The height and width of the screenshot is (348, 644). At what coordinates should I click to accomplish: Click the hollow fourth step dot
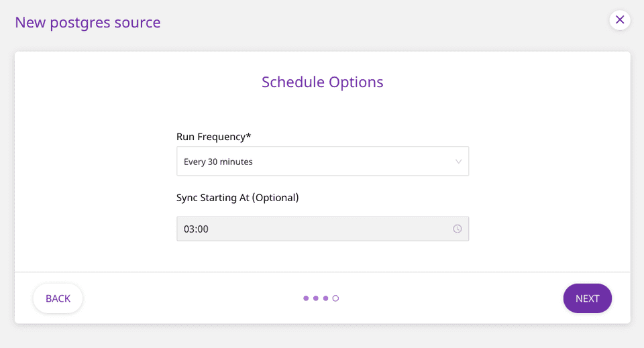pos(335,298)
